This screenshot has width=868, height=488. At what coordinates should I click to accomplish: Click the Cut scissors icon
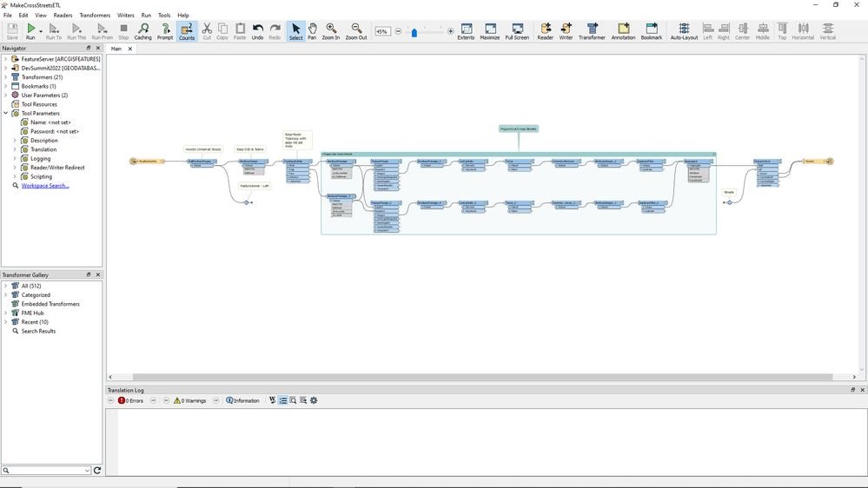[x=207, y=31]
